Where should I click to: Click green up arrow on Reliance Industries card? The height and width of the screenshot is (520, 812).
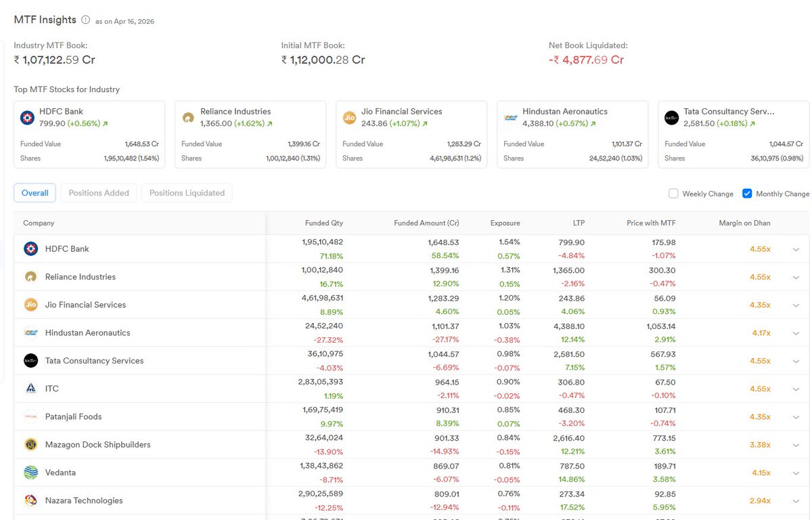[270, 124]
